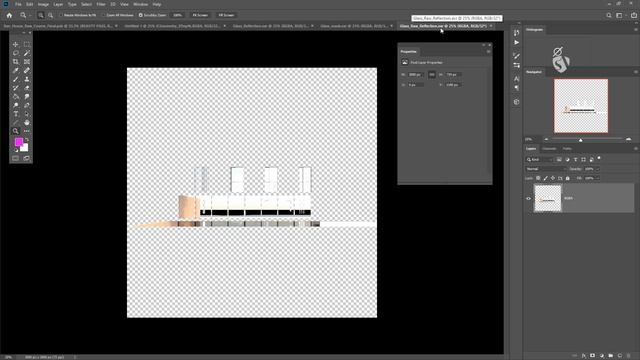The height and width of the screenshot is (360, 640).
Task: Select the Type tool
Action: [x=16, y=114]
